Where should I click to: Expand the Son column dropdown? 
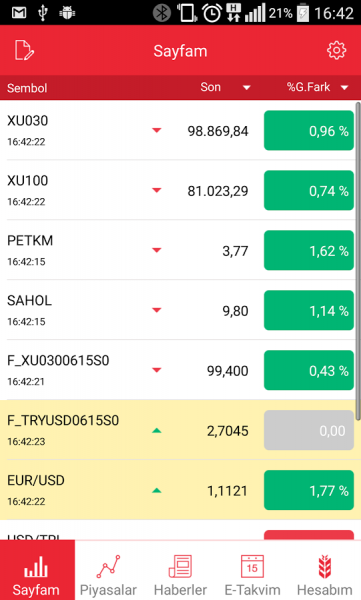click(x=247, y=88)
